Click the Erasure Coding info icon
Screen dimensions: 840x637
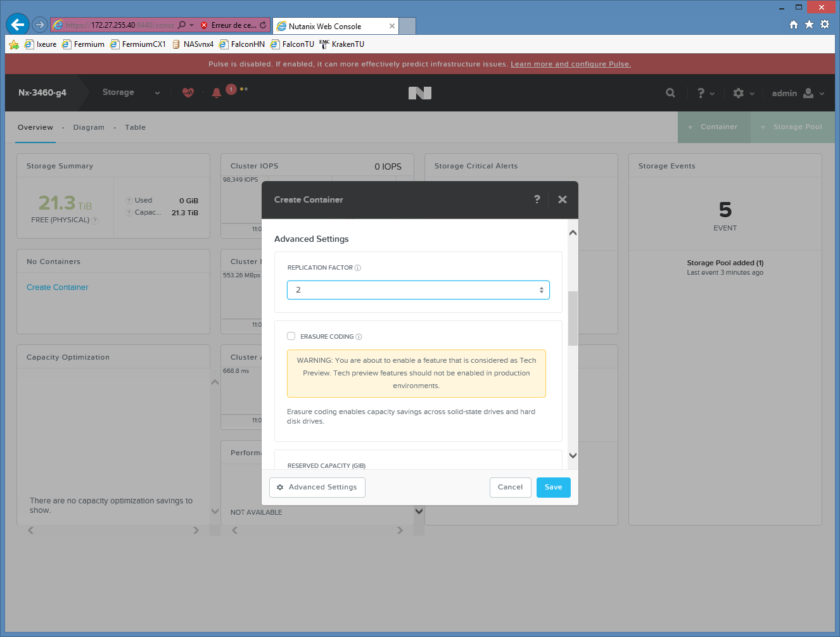359,337
